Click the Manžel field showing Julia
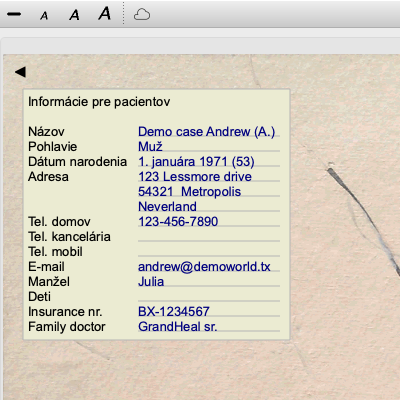The image size is (400, 400). pyautogui.click(x=209, y=281)
